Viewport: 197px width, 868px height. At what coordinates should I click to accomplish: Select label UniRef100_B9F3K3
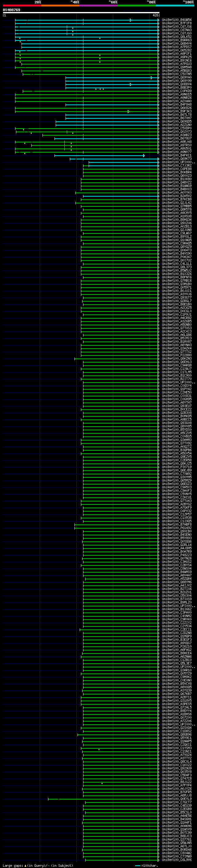tap(176, 111)
